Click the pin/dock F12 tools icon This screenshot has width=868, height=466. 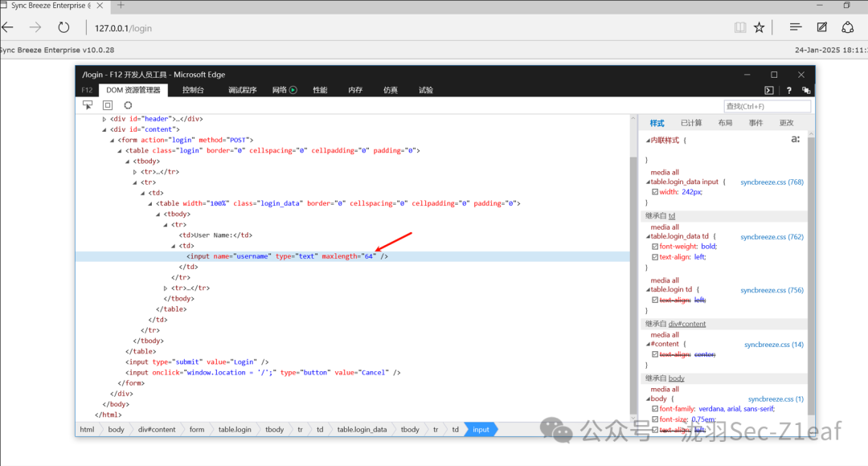coord(807,90)
